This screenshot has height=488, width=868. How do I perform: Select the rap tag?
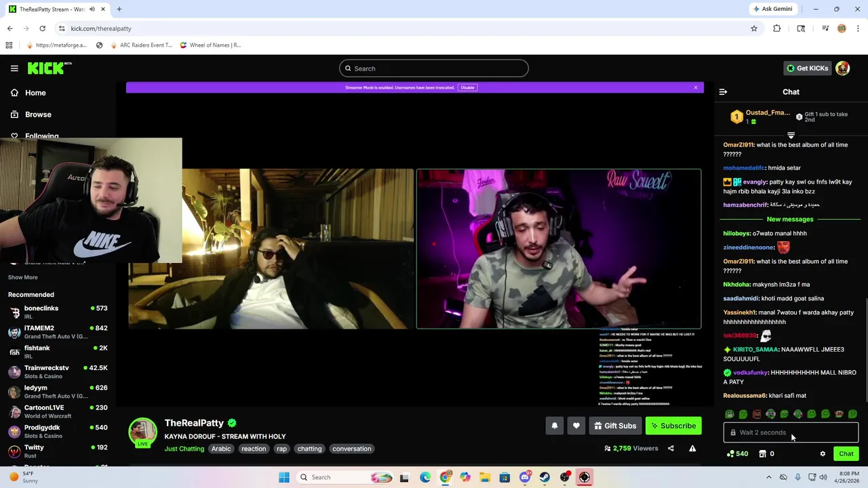pyautogui.click(x=281, y=449)
